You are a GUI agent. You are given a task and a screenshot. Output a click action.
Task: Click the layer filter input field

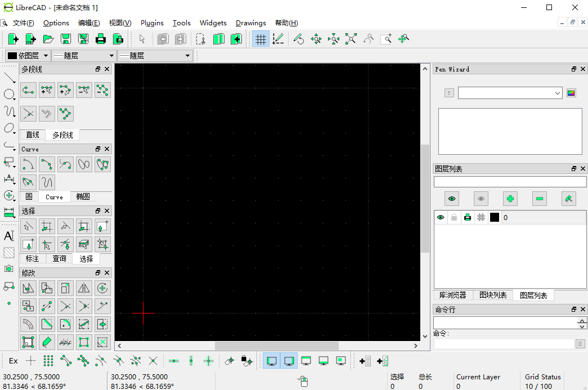click(510, 182)
